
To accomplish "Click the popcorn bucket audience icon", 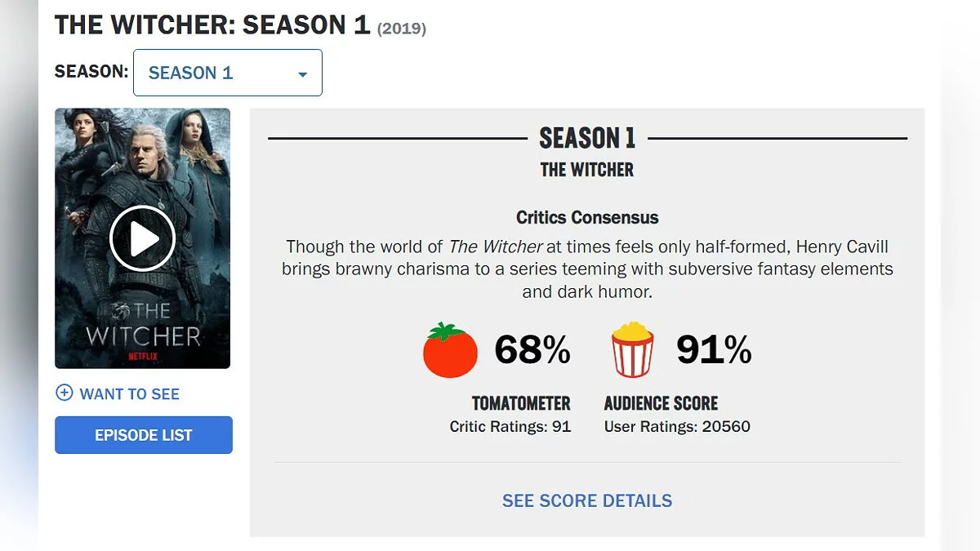I will (632, 350).
